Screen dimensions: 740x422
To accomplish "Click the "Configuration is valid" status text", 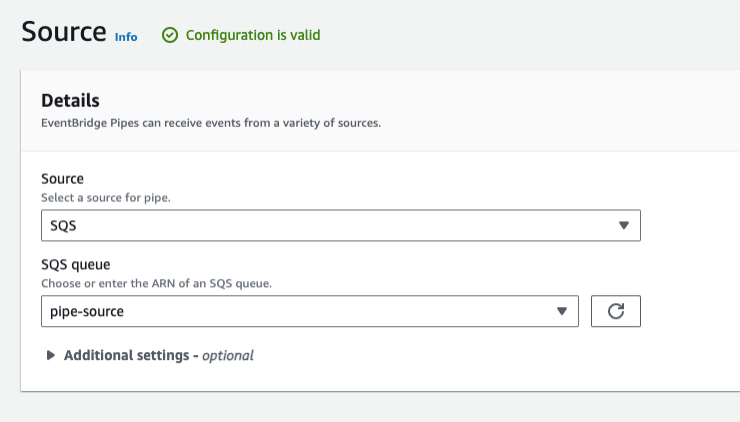I will (253, 35).
